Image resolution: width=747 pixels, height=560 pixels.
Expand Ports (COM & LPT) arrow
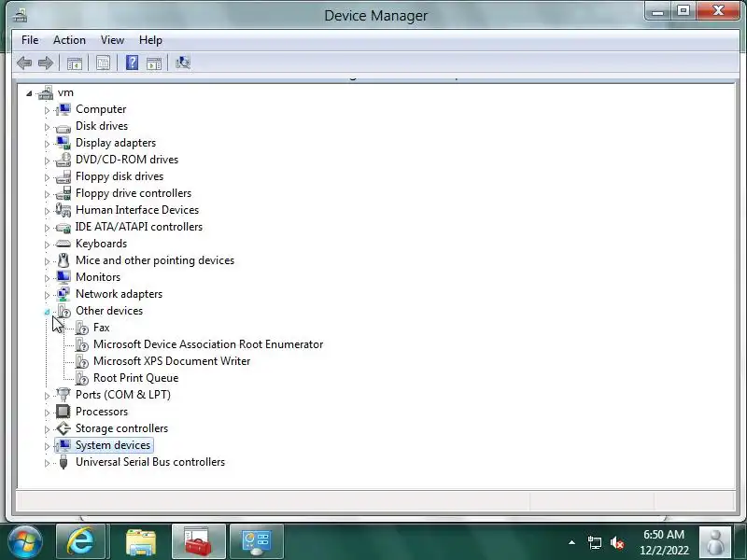(x=47, y=396)
